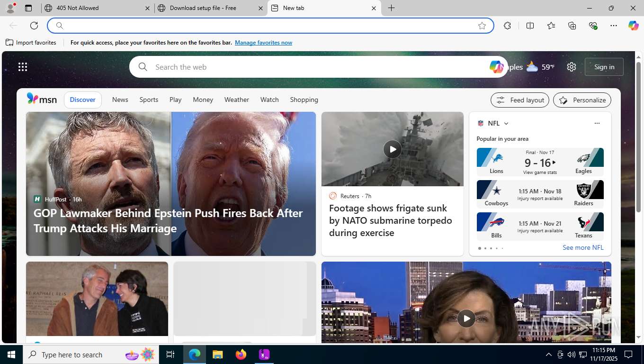Refresh the page with the reload icon
The image size is (644, 364).
pyautogui.click(x=34, y=26)
